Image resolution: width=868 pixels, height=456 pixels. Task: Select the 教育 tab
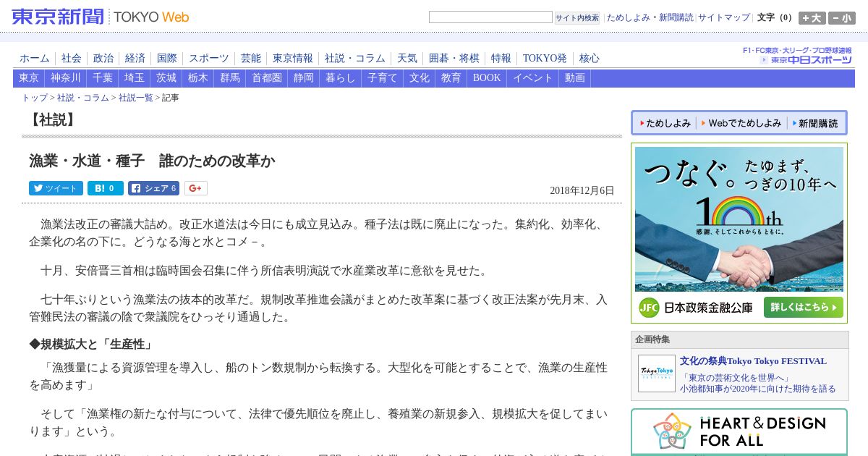(451, 78)
